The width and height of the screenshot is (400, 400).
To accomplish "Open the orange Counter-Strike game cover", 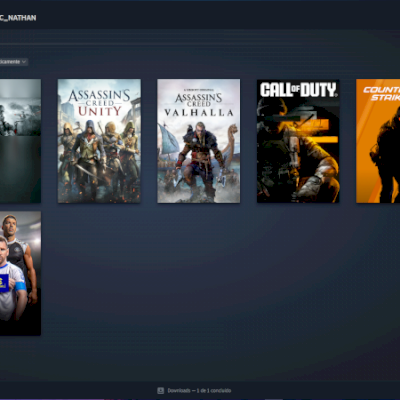I will click(x=378, y=141).
